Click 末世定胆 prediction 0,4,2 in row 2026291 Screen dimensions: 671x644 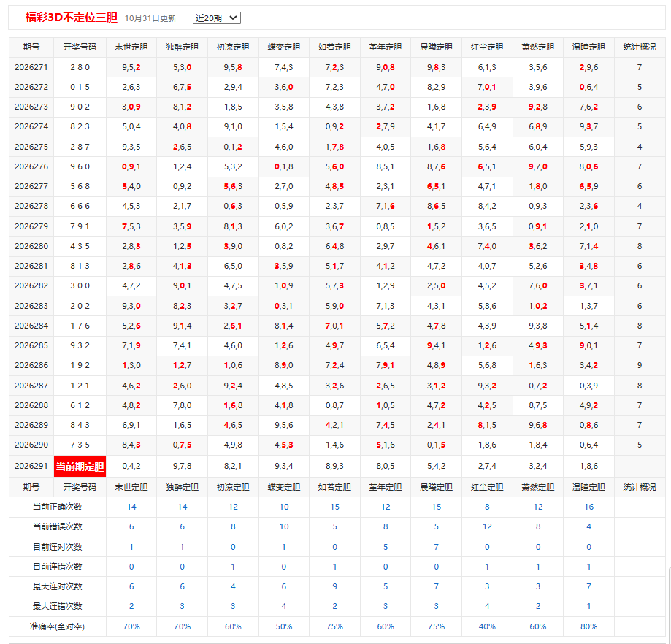point(131,466)
